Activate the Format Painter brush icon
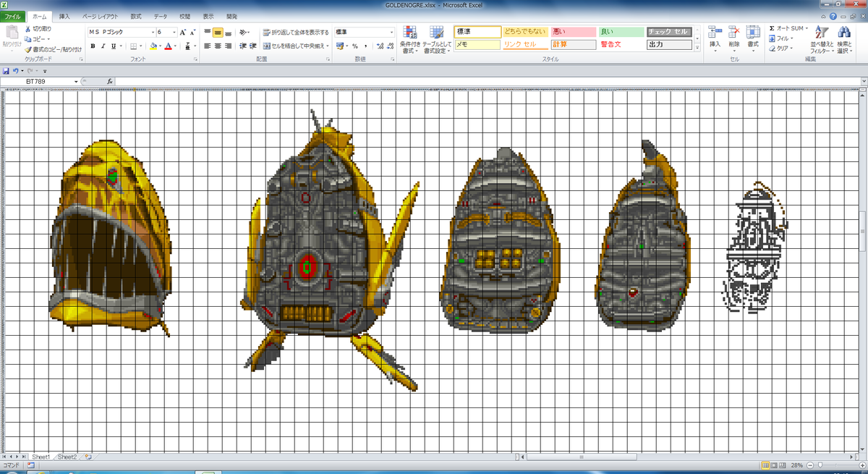 (28, 49)
